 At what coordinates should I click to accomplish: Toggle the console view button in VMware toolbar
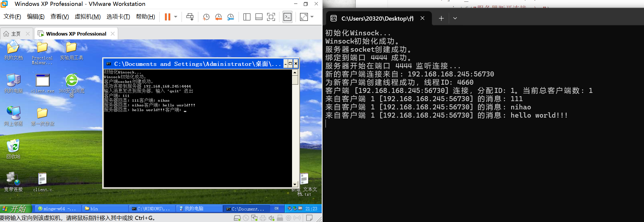click(287, 17)
